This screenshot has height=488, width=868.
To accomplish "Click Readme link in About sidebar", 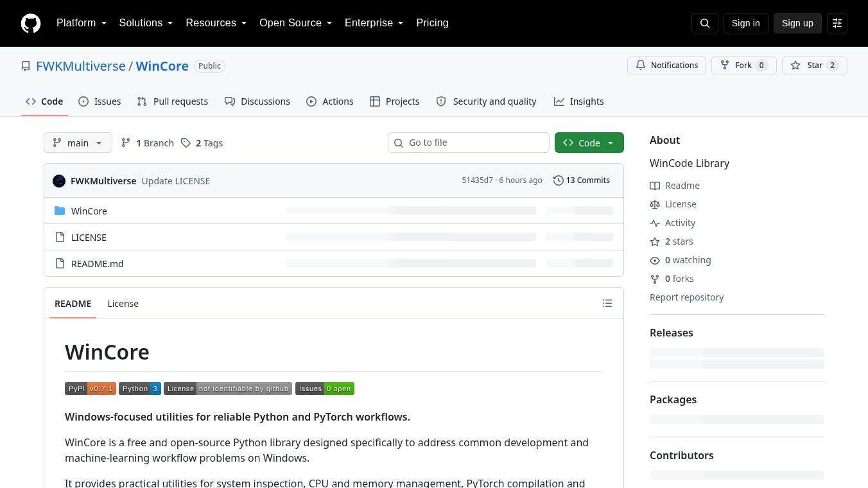I will click(675, 186).
